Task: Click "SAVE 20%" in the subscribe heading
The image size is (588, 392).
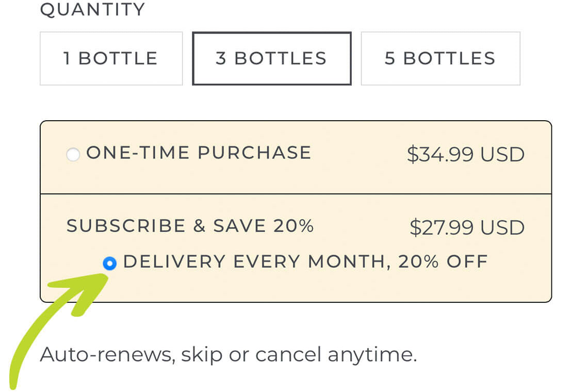Action: tap(263, 226)
